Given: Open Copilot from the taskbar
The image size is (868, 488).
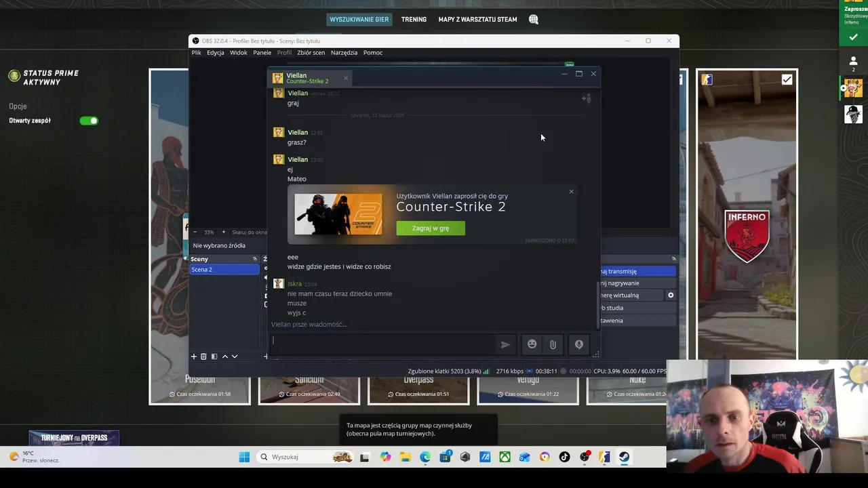Looking at the screenshot, I should pyautogui.click(x=385, y=457).
